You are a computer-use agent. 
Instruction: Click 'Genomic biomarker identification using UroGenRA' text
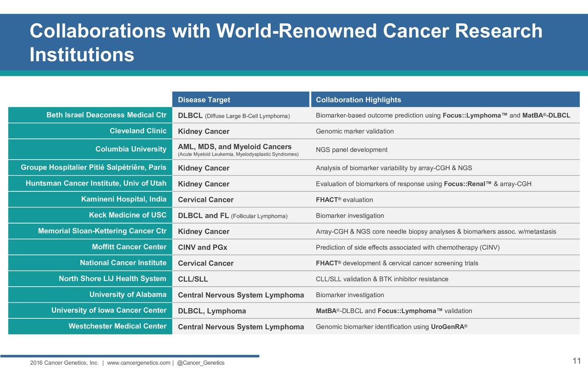tap(392, 327)
